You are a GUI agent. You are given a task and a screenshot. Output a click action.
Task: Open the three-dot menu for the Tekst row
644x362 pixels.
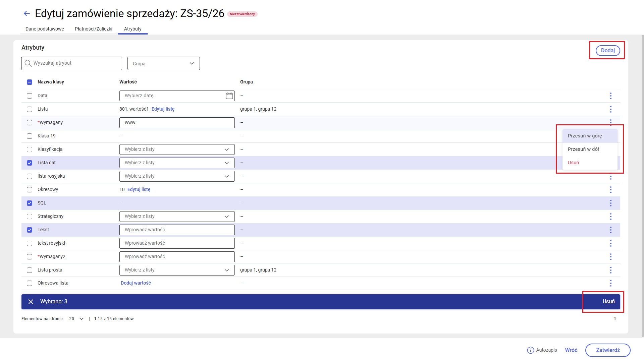(610, 230)
